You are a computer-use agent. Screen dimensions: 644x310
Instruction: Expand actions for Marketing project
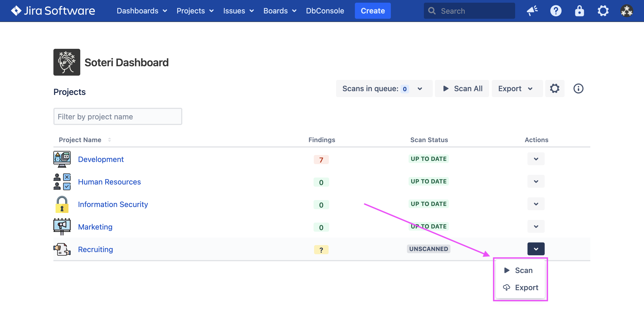coord(536,226)
